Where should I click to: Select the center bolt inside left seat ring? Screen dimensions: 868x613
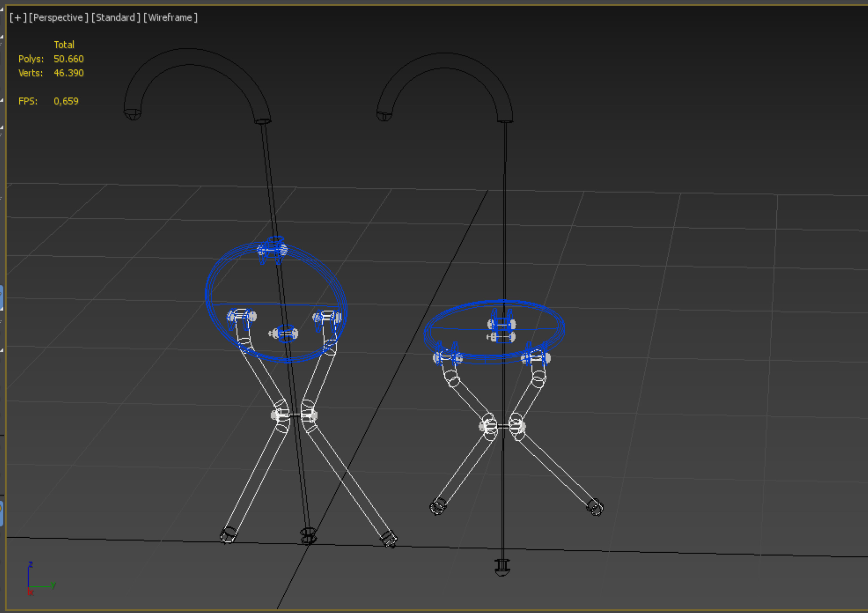click(284, 333)
